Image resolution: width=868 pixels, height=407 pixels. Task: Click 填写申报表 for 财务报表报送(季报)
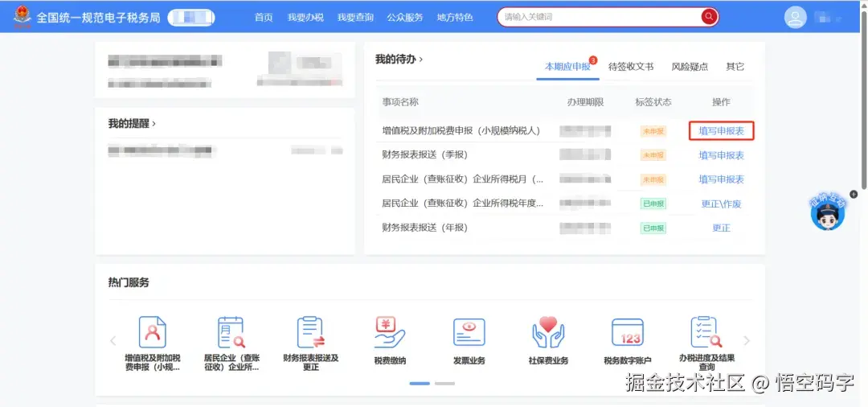(721, 155)
